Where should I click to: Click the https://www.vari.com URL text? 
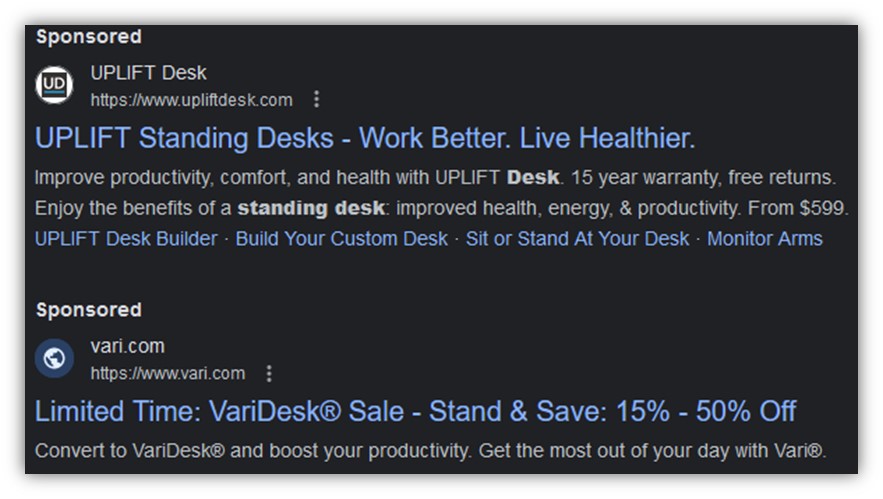click(167, 374)
